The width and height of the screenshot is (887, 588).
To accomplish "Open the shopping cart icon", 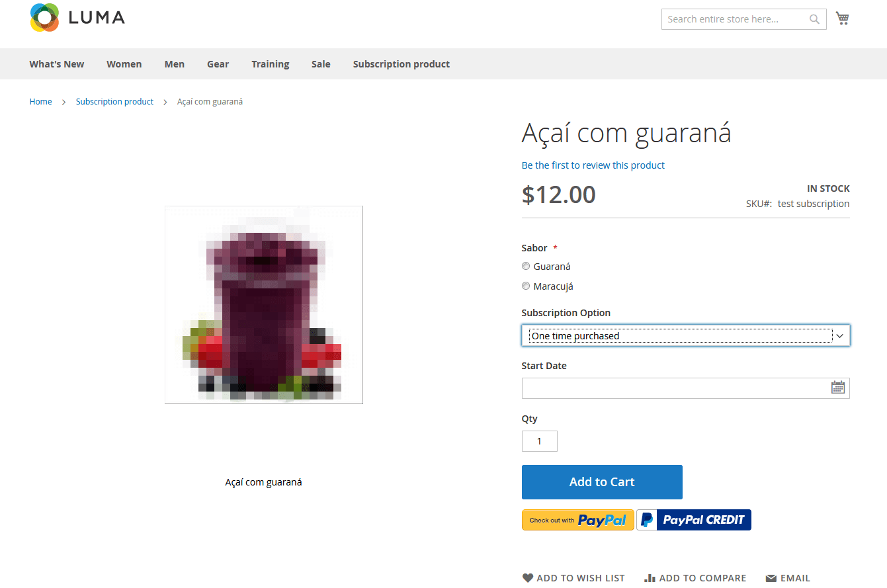I will click(x=842, y=19).
